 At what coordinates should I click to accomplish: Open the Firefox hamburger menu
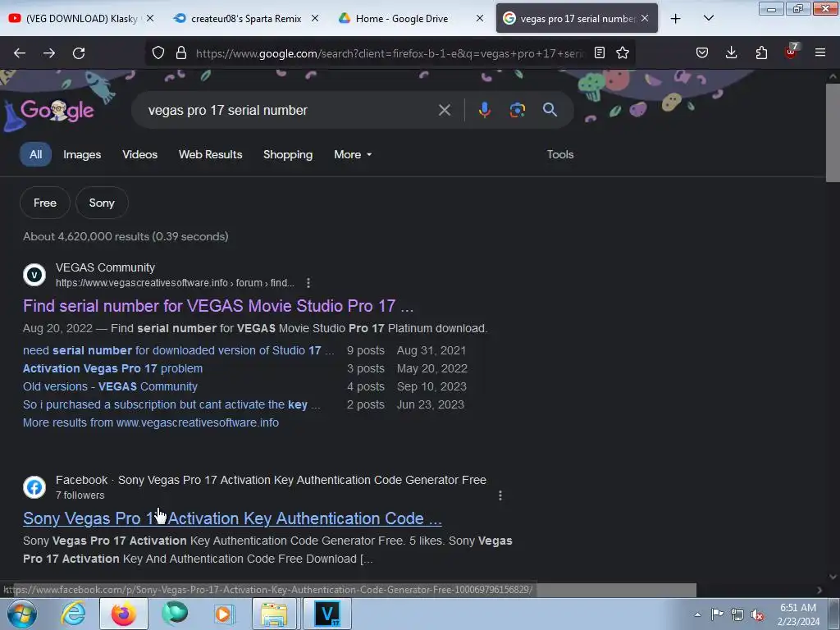(x=820, y=53)
